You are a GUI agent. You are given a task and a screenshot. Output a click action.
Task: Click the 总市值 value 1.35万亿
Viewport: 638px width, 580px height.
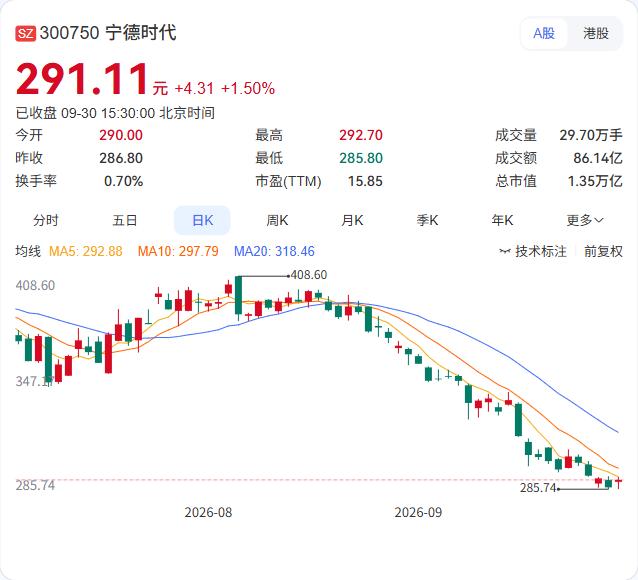coord(595,181)
